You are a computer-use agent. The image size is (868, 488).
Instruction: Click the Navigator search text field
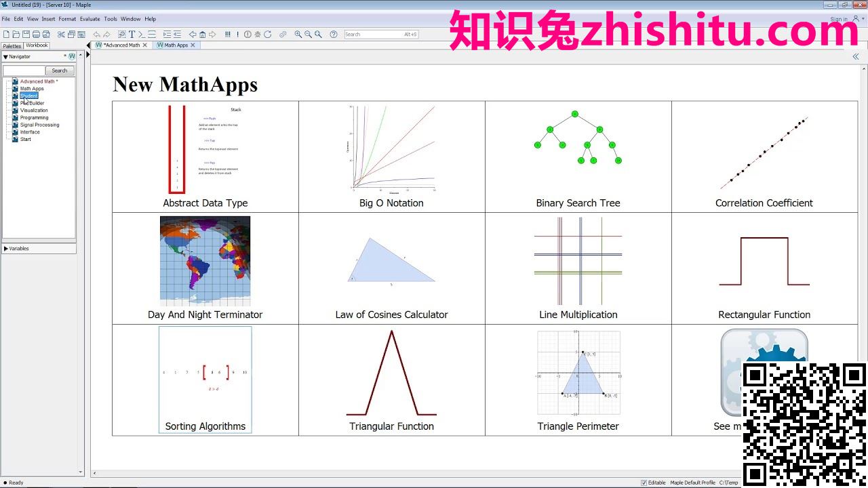(x=24, y=70)
